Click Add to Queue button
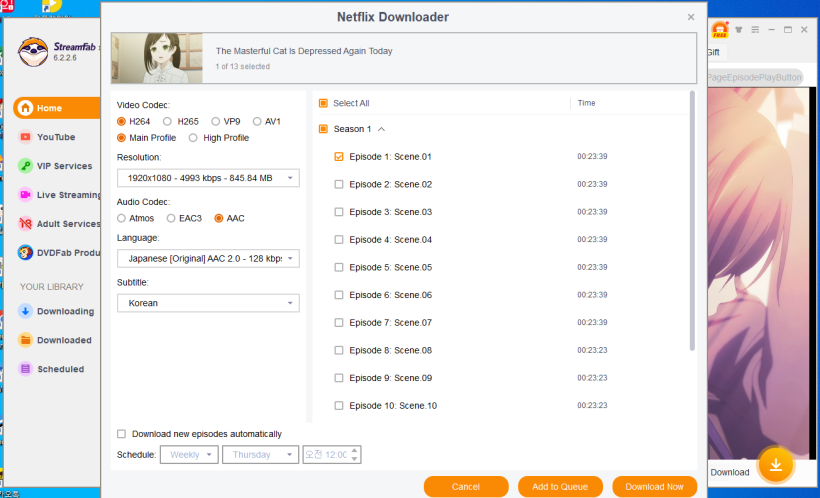Viewport: 820px width, 498px height. [560, 486]
